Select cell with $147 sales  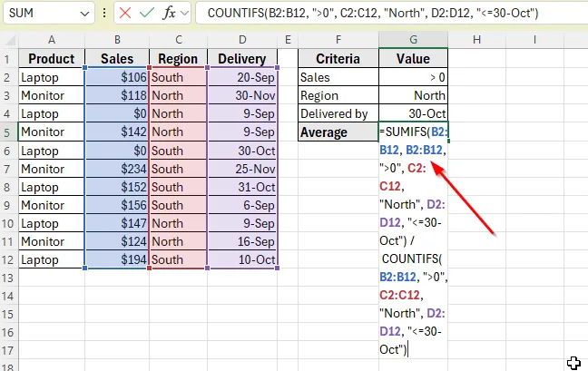117,223
